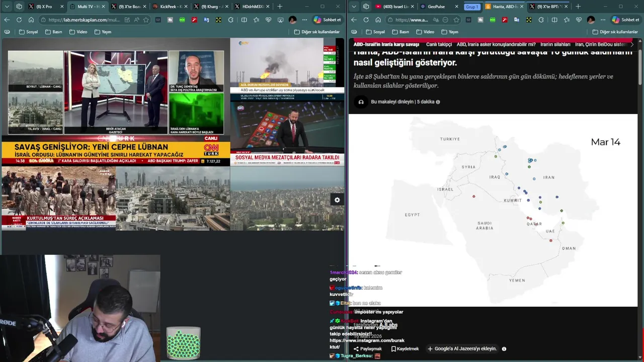Favorite the page with left window's star icon
Screen dimensions: 644x362
146,20
